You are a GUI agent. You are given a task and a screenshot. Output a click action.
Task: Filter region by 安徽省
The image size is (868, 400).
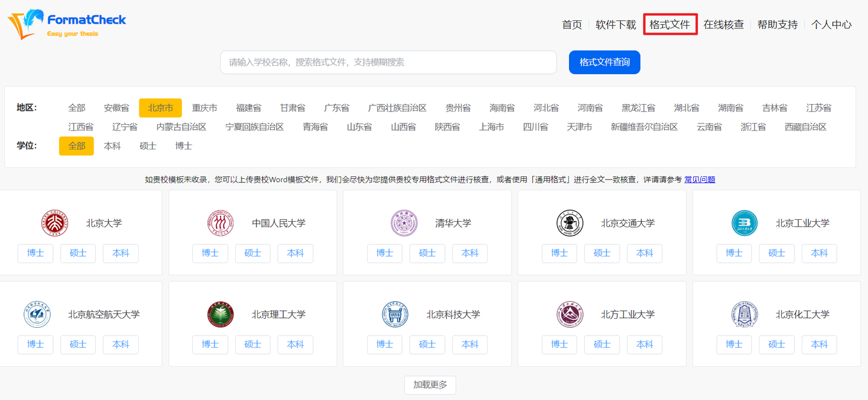(x=116, y=108)
